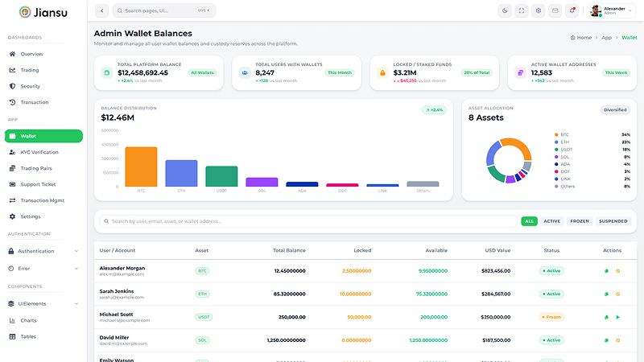
Task: Click the blue ETH bar
Action: [181, 173]
